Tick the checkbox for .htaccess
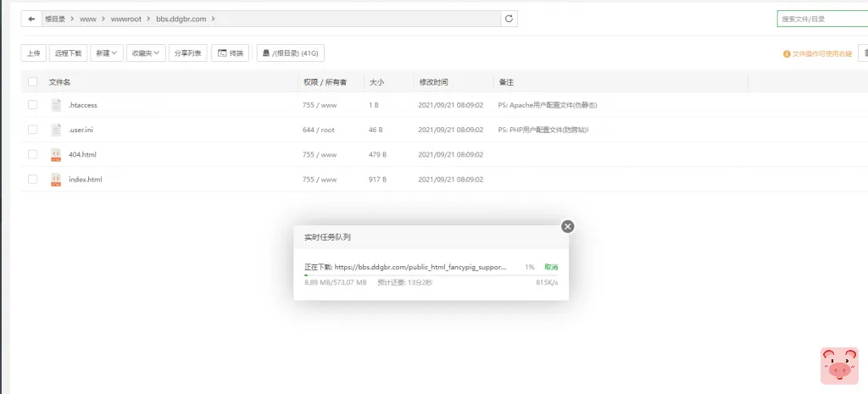868x394 pixels. point(33,104)
